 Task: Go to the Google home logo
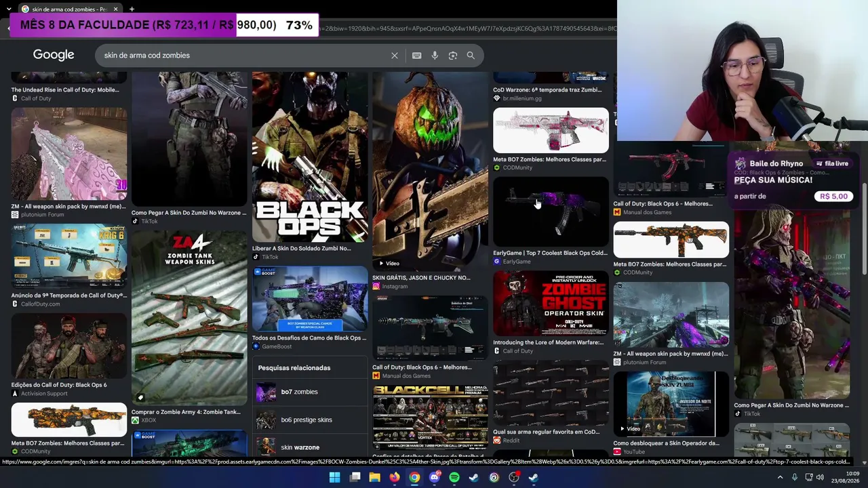coord(54,55)
